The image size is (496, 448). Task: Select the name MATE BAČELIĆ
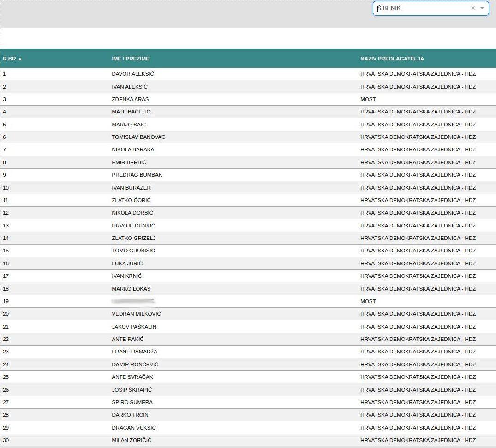(131, 112)
